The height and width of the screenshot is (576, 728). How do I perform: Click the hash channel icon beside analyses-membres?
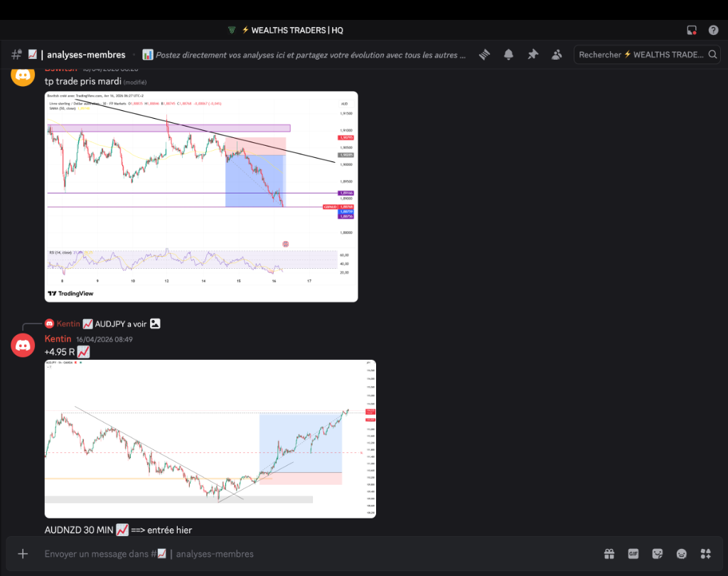click(17, 55)
